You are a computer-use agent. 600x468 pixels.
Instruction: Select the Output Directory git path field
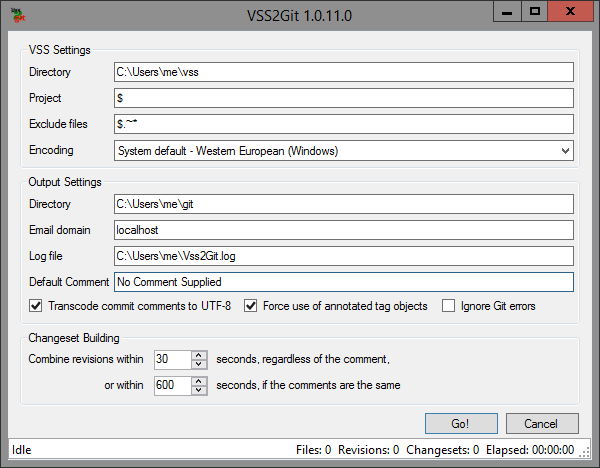pyautogui.click(x=343, y=204)
